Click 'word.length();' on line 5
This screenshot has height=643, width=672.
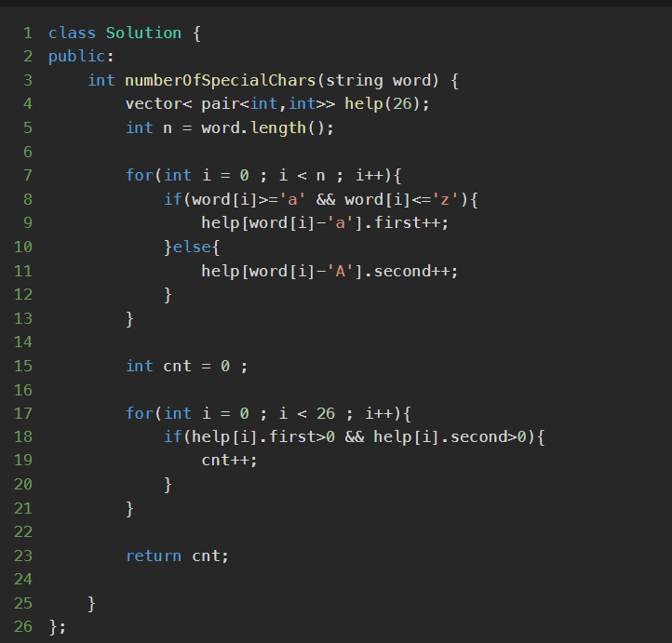pyautogui.click(x=267, y=127)
